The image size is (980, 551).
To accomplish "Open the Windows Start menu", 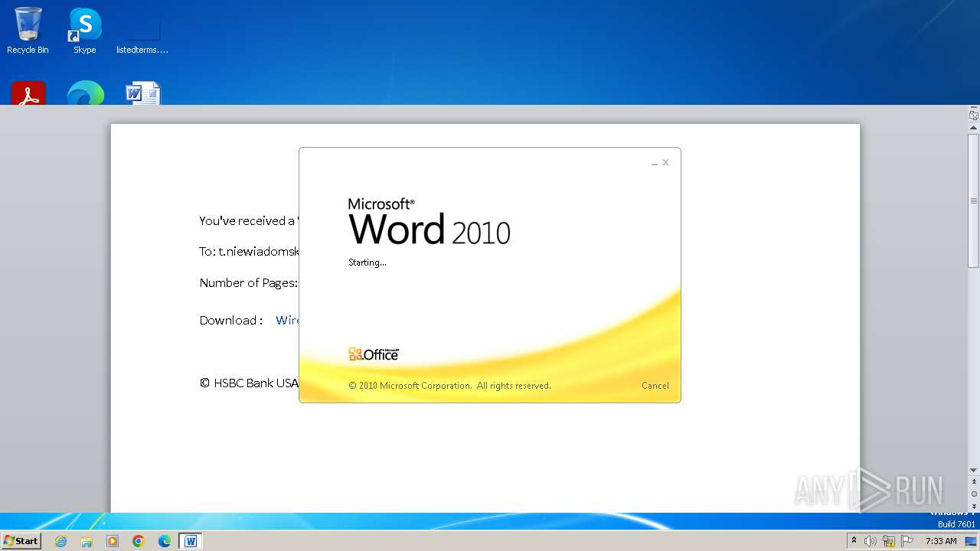I will click(21, 540).
